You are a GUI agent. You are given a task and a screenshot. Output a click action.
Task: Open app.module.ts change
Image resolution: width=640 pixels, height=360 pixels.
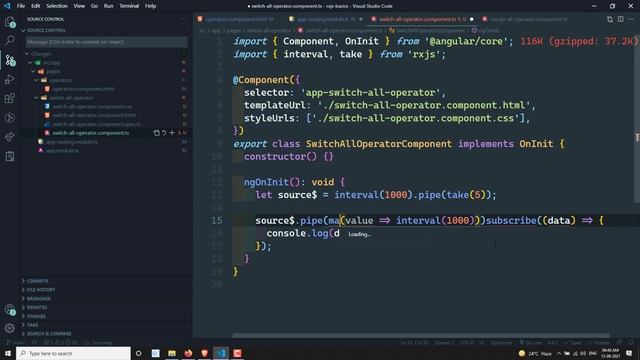[x=62, y=151]
